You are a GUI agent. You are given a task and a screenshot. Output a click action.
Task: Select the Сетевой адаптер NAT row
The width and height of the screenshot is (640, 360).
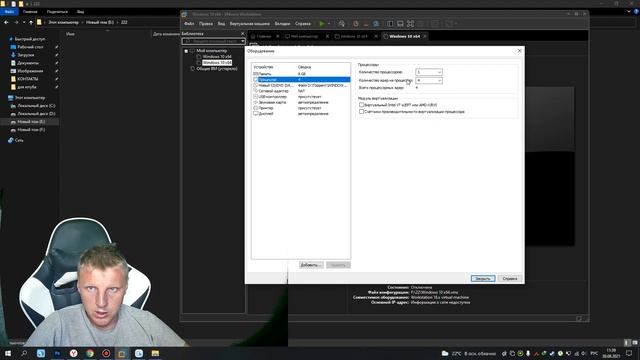point(301,91)
